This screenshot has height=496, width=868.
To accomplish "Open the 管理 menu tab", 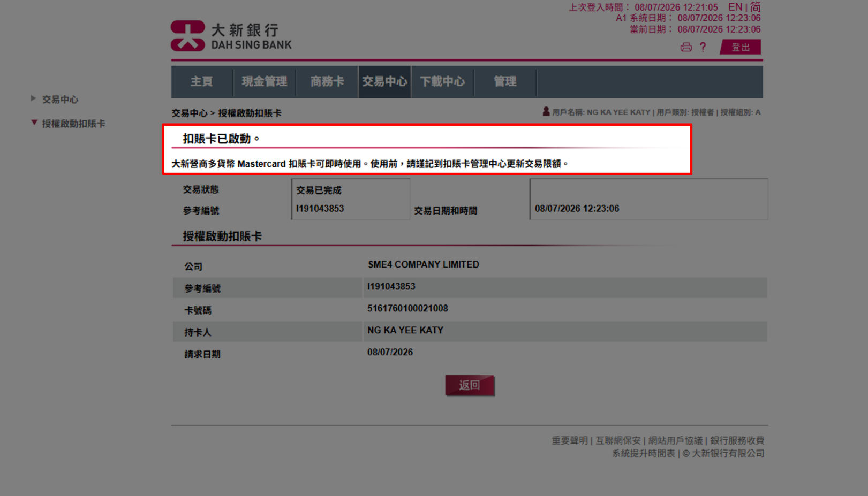I will pyautogui.click(x=505, y=82).
